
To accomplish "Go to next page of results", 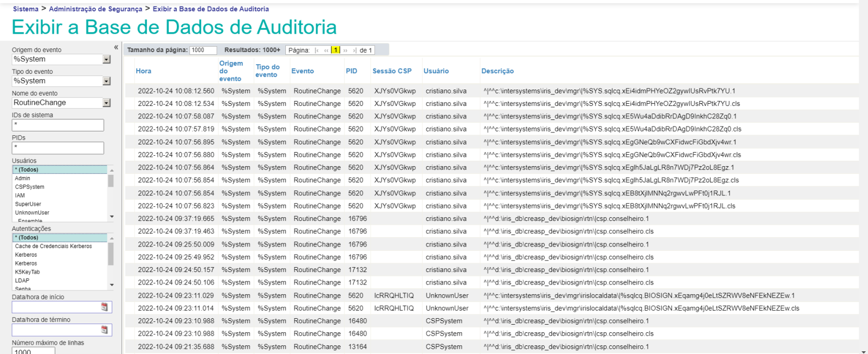I will (x=345, y=50).
